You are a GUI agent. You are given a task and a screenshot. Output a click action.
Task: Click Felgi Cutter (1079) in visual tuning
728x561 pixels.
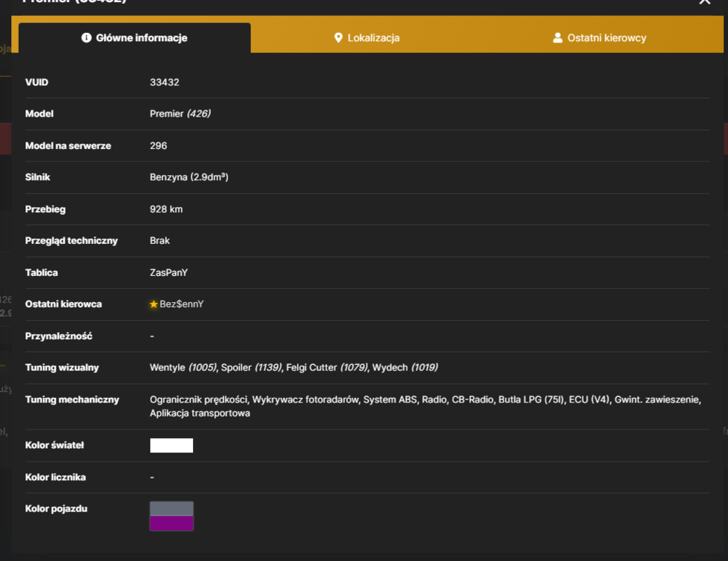point(327,367)
